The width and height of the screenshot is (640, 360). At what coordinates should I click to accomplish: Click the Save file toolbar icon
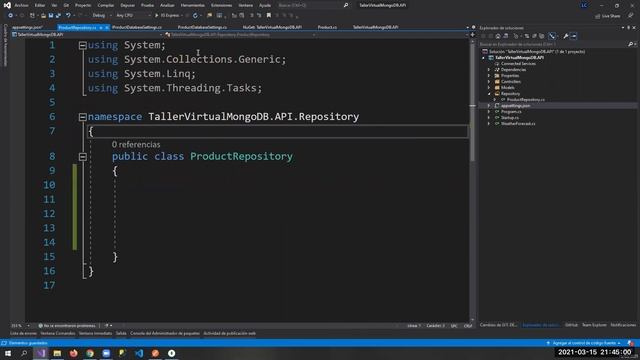click(51, 16)
